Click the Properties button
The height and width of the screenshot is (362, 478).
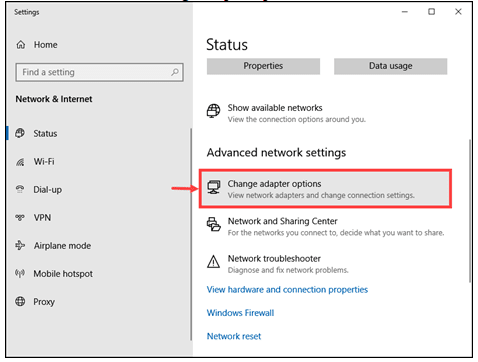coord(263,66)
